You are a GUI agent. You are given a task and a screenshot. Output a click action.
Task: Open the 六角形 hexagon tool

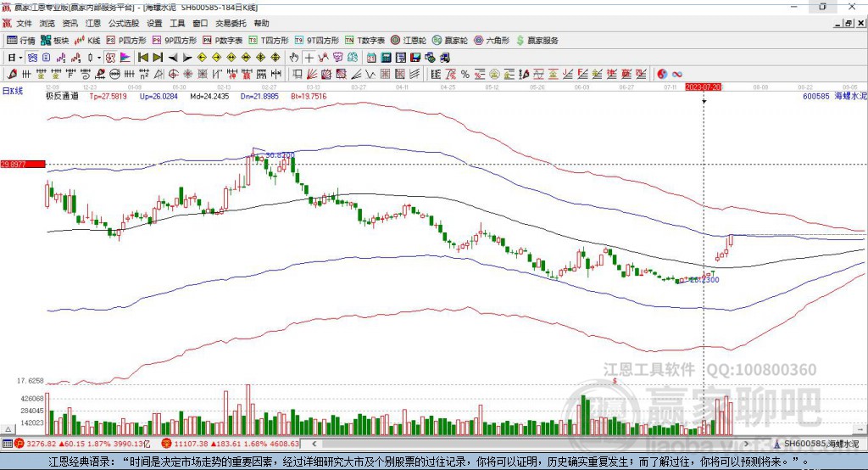coord(492,41)
